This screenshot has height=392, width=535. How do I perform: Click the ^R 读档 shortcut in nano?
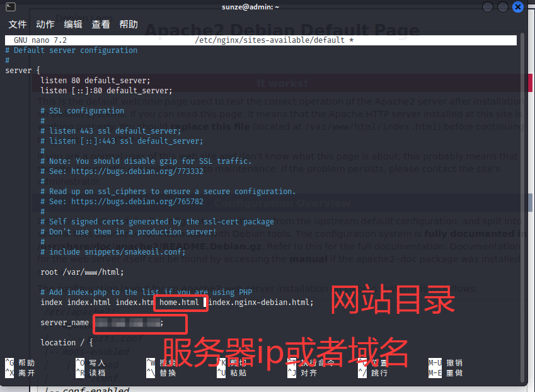pyautogui.click(x=90, y=373)
